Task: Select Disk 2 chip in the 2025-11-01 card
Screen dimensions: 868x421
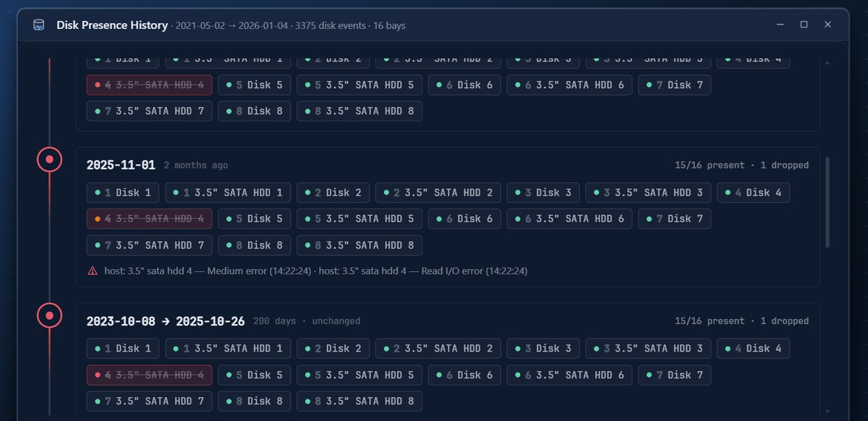Action: pyautogui.click(x=333, y=192)
